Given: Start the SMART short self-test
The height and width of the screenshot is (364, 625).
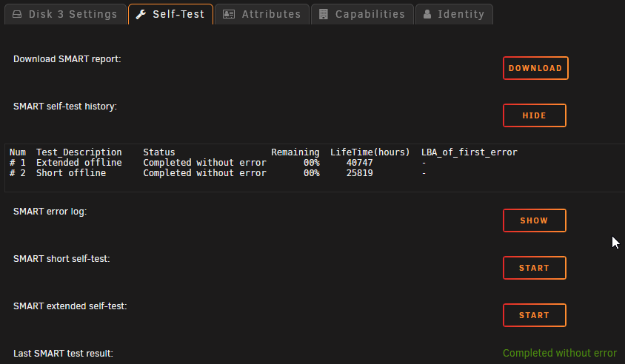Looking at the screenshot, I should coord(534,268).
